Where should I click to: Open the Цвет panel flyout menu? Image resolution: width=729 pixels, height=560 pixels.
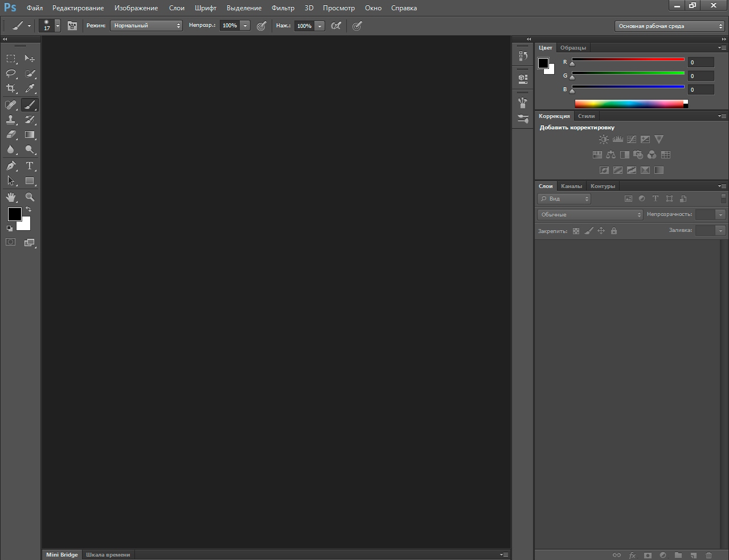722,48
